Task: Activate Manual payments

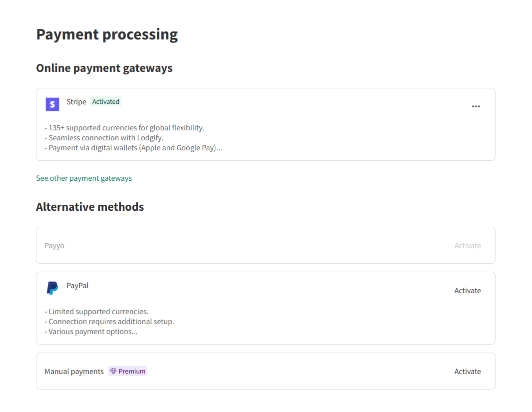Action: [468, 371]
